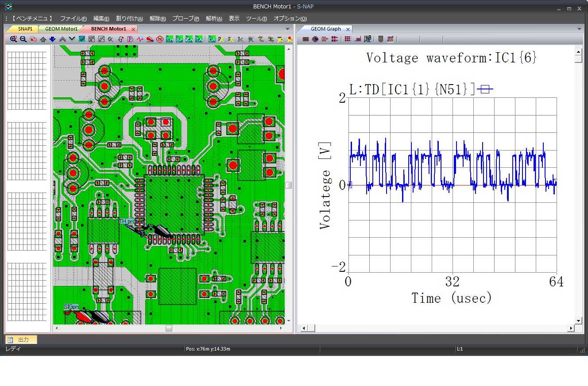Click the Pos: x:76m y:14.33m status text
The width and height of the screenshot is (588, 386).
[x=208, y=349]
